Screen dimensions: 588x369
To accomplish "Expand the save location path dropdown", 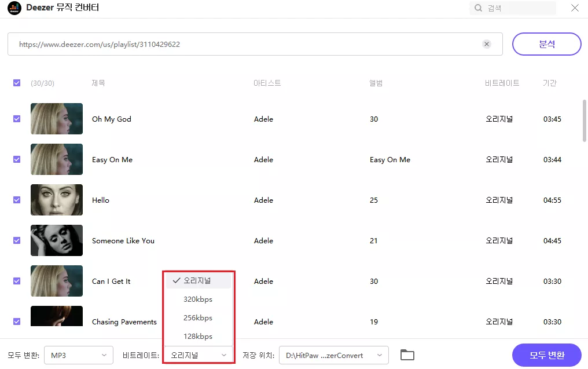I will [x=333, y=355].
